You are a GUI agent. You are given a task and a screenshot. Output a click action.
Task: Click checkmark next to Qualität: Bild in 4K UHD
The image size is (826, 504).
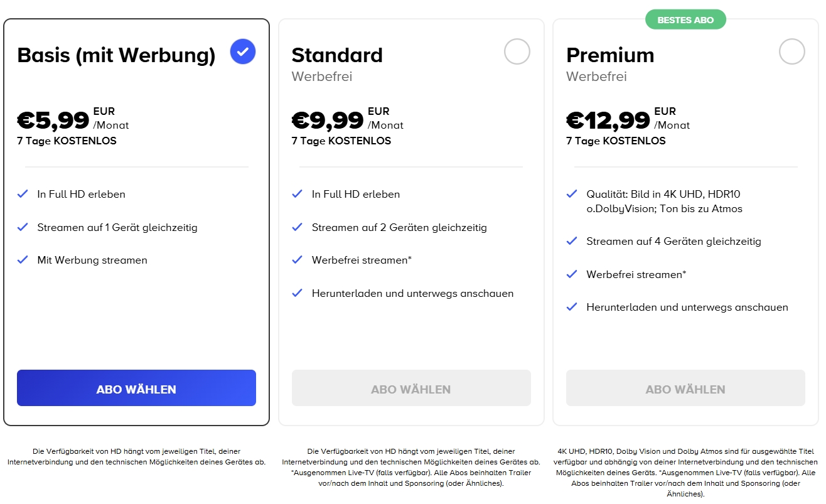(x=572, y=193)
